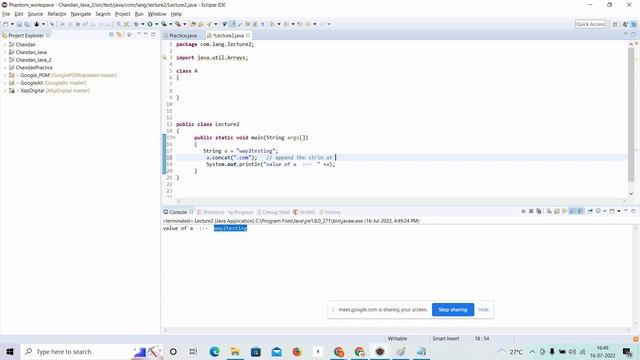This screenshot has width=640, height=360.
Task: Launch Debug from the bug toolbar icon
Action: [136, 24]
